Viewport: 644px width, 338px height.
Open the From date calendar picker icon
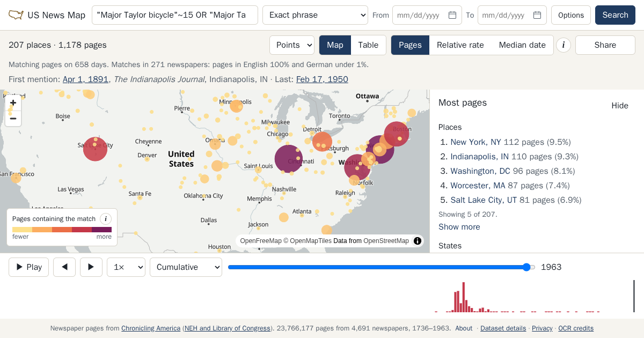pos(452,15)
